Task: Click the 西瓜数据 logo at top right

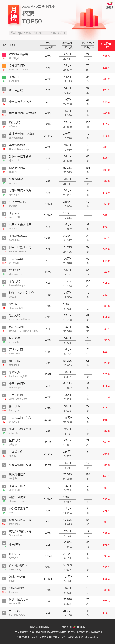Action: (109, 5)
